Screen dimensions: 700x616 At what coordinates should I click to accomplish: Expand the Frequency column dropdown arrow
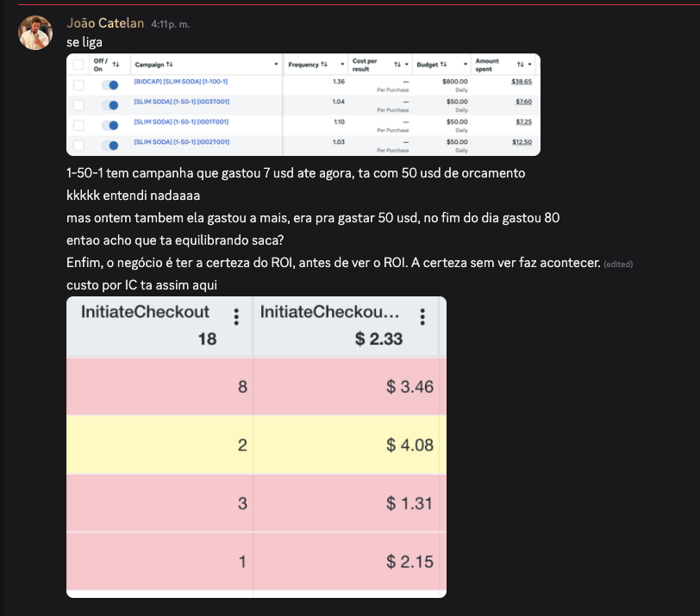pos(342,65)
